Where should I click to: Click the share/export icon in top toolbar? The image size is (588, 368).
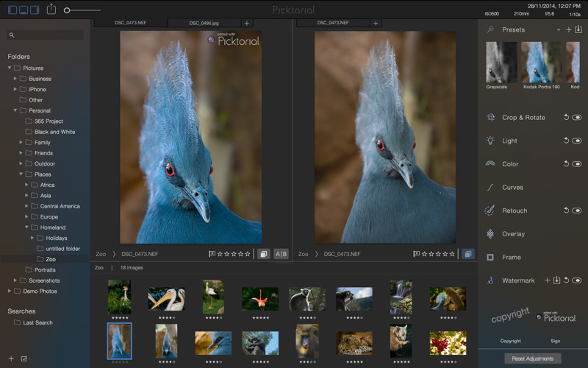[51, 10]
